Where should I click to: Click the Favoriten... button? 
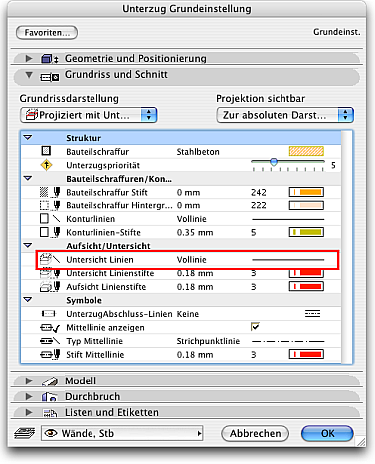pyautogui.click(x=47, y=33)
